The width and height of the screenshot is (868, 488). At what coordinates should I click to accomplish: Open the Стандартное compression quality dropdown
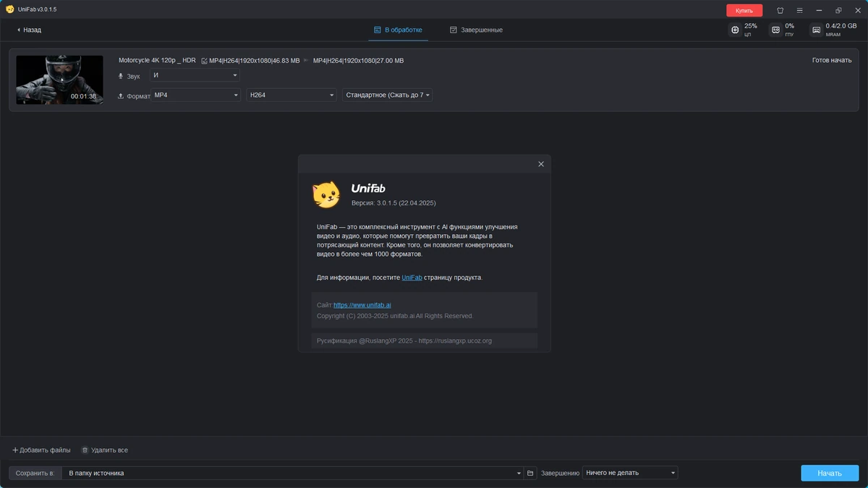[388, 95]
